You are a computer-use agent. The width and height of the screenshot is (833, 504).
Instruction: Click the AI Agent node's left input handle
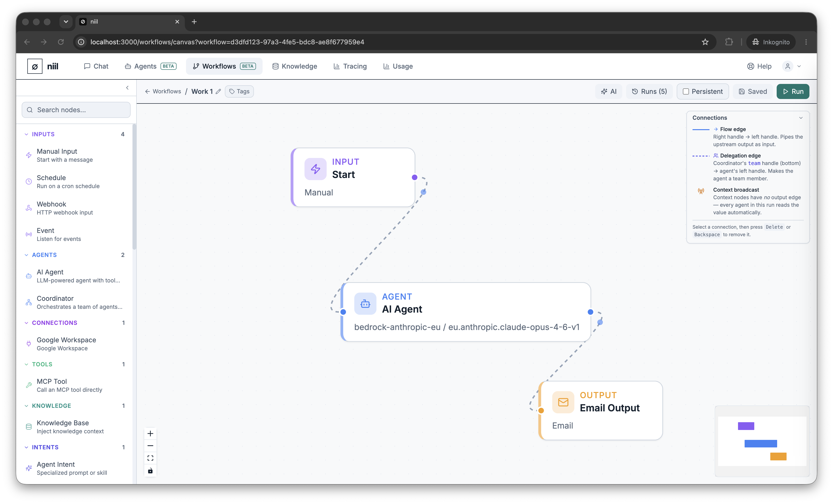point(343,312)
